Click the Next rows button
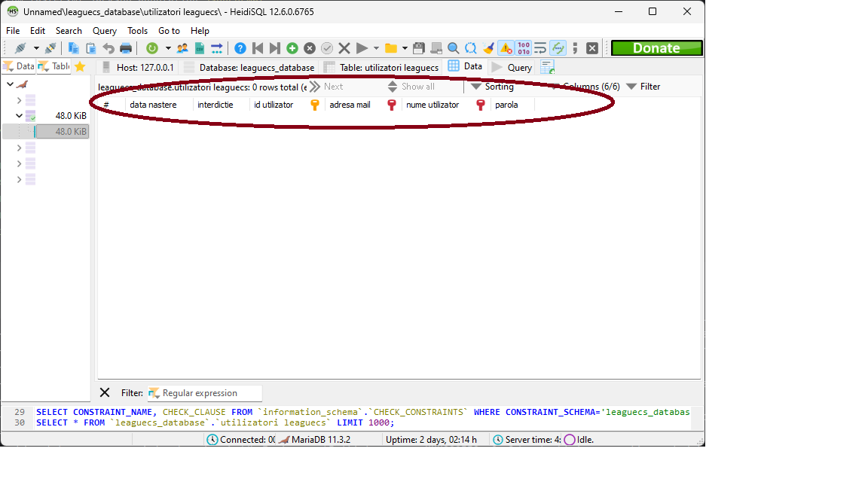Image resolution: width=868 pixels, height=488 pixels. [x=326, y=87]
